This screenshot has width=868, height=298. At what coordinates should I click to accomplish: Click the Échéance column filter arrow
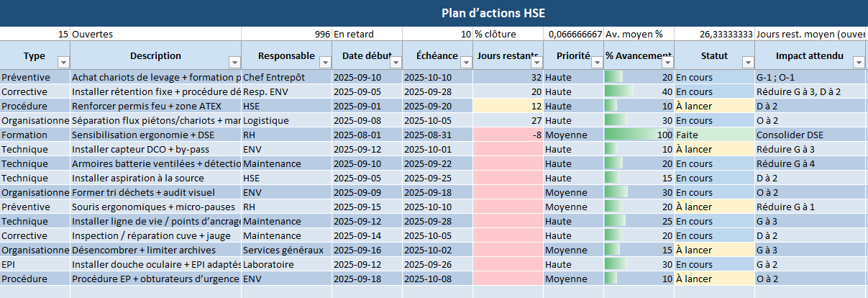tap(465, 62)
